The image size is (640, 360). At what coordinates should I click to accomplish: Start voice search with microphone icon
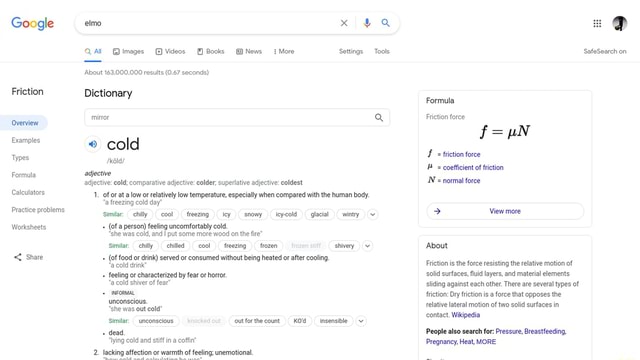pos(367,23)
